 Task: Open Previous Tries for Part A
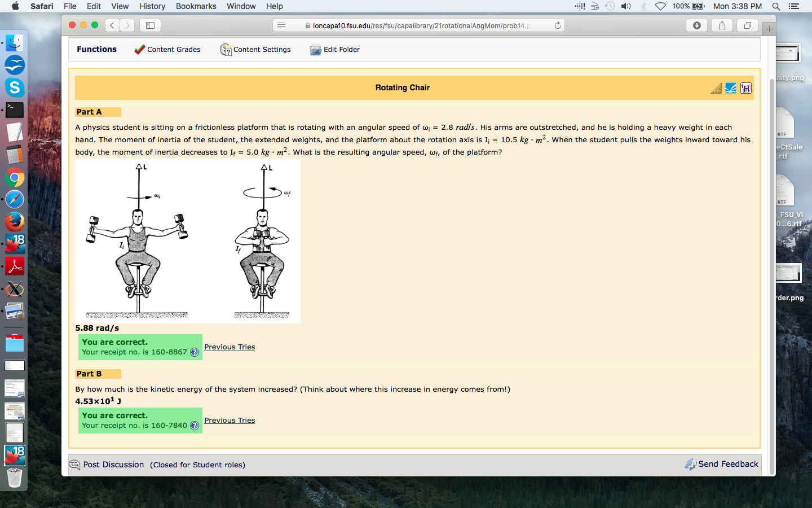point(230,347)
